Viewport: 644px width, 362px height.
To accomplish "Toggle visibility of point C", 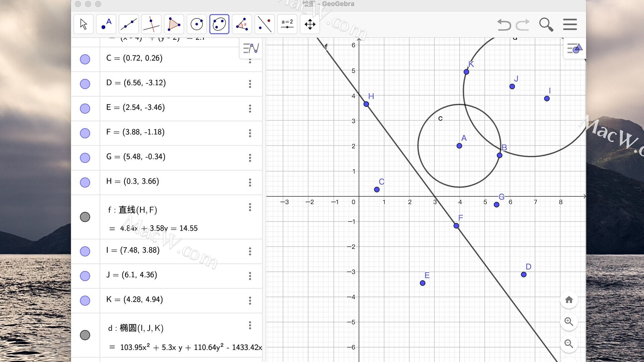I will click(85, 59).
